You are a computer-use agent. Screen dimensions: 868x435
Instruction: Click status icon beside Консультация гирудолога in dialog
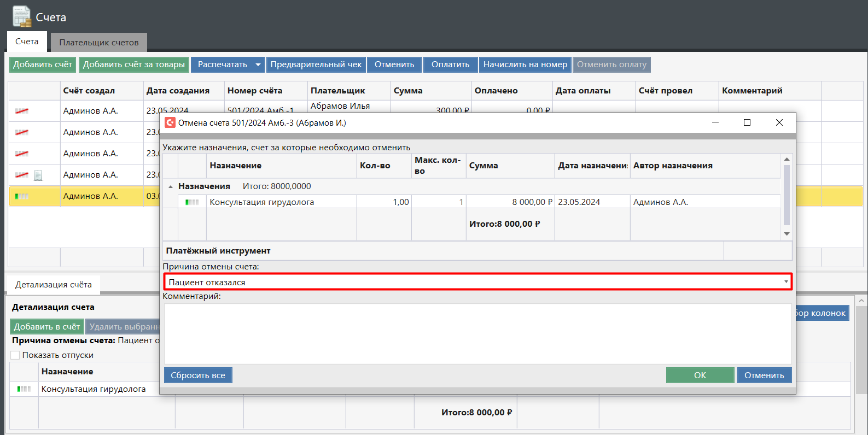[192, 202]
